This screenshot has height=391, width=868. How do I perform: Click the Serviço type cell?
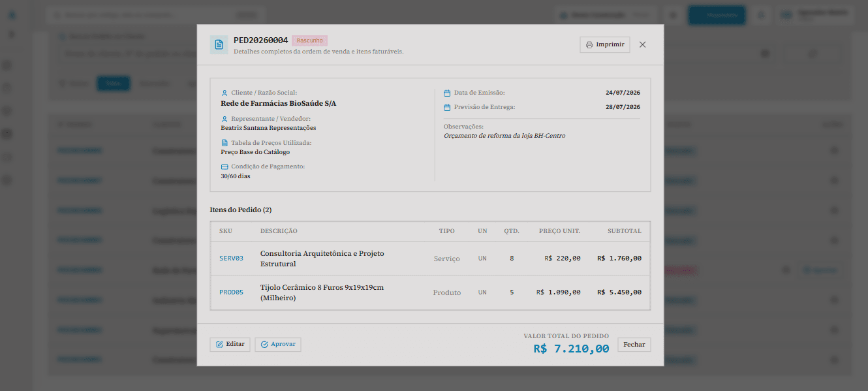(447, 258)
